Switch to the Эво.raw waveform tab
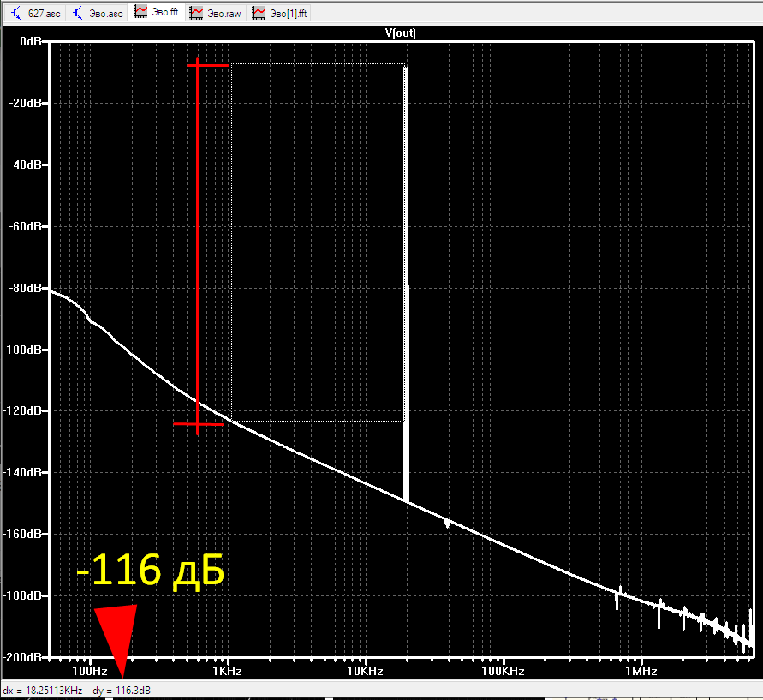Screen dimensions: 763x700 click(216, 13)
